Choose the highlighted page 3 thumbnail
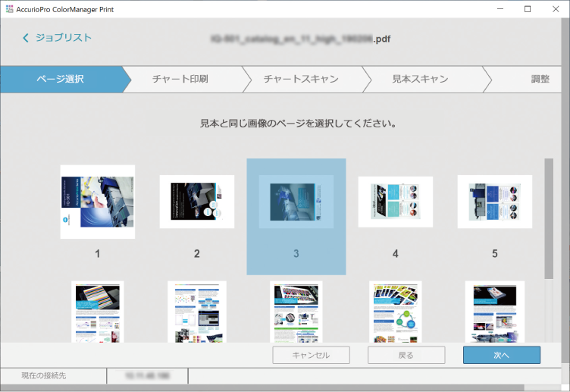Image resolution: width=570 pixels, height=392 pixels. point(296,202)
